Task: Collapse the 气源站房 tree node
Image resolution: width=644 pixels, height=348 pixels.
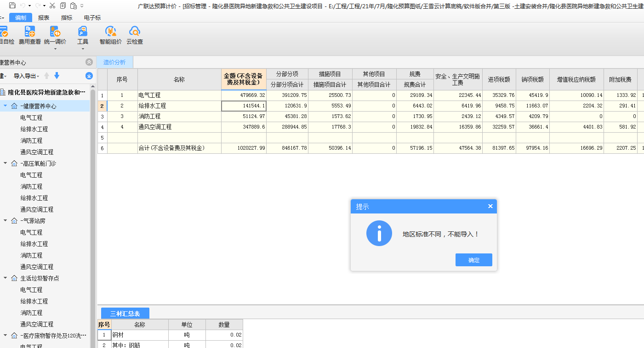Action: tap(5, 221)
